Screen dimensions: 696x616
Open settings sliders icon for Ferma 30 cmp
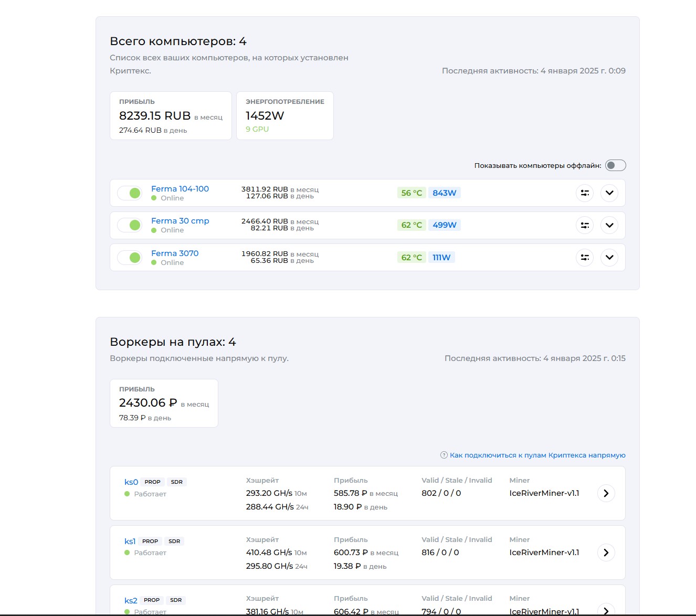click(585, 225)
